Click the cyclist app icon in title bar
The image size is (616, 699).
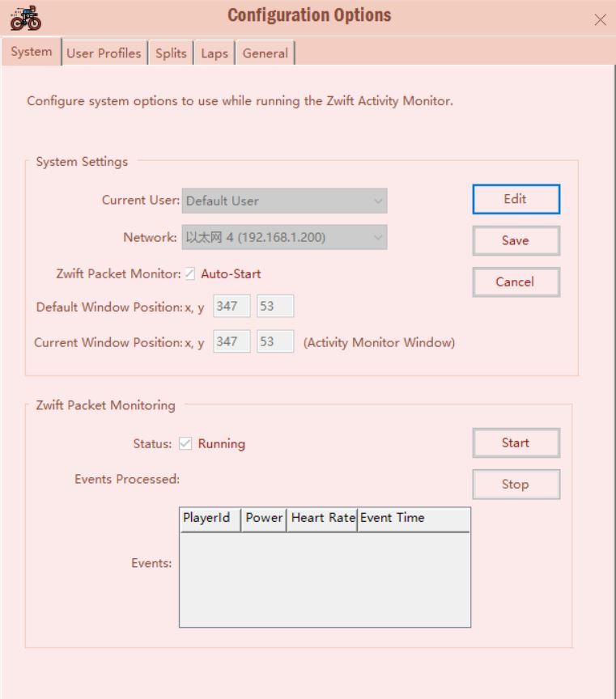click(26, 19)
